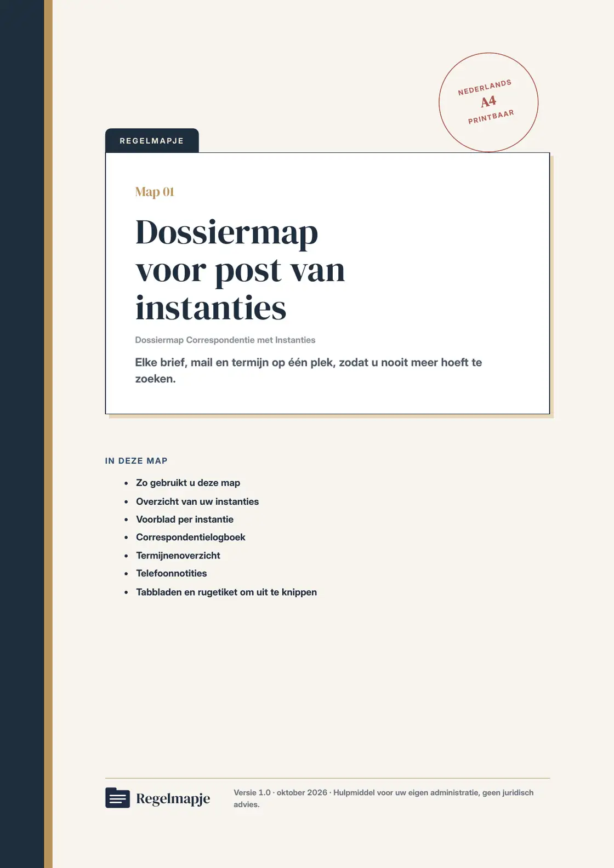Click the 'Map 01' label
This screenshot has width=614, height=868.
coord(155,192)
